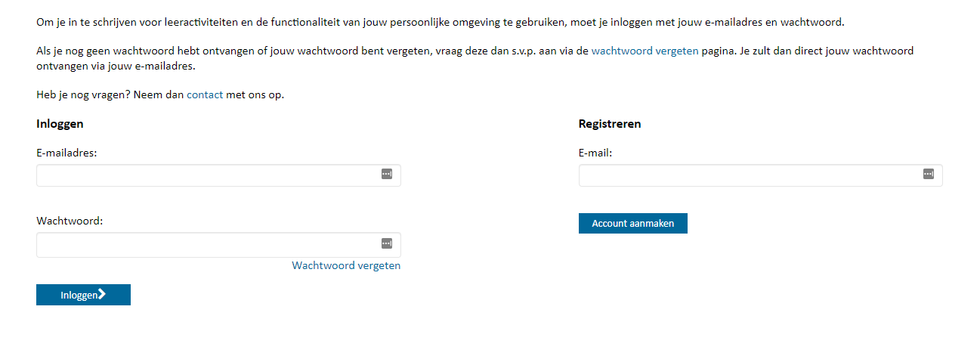Screen dimensions: 980x356
Task: Click the intro paragraph starting 'Om je in'
Action: 440,22
